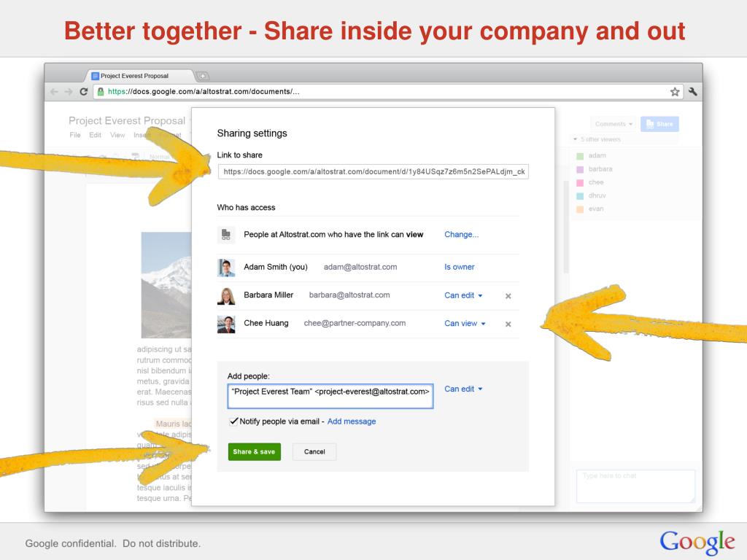Image resolution: width=747 pixels, height=560 pixels.
Task: Click adam@altostrat.com email text
Action: 360,267
